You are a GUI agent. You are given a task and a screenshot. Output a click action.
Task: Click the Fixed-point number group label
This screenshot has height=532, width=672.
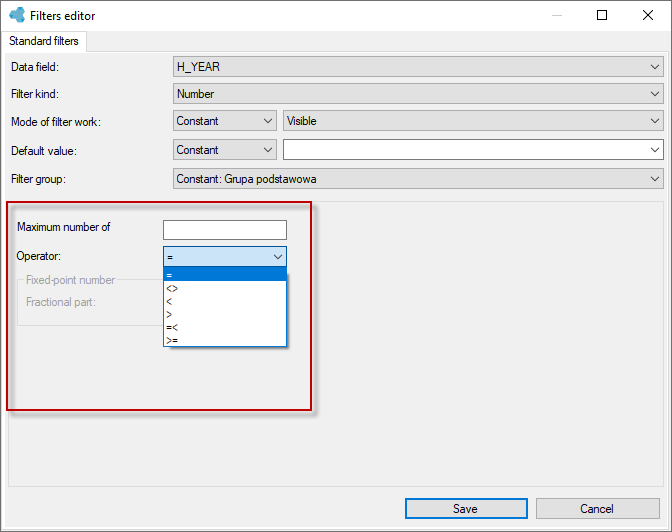[70, 280]
